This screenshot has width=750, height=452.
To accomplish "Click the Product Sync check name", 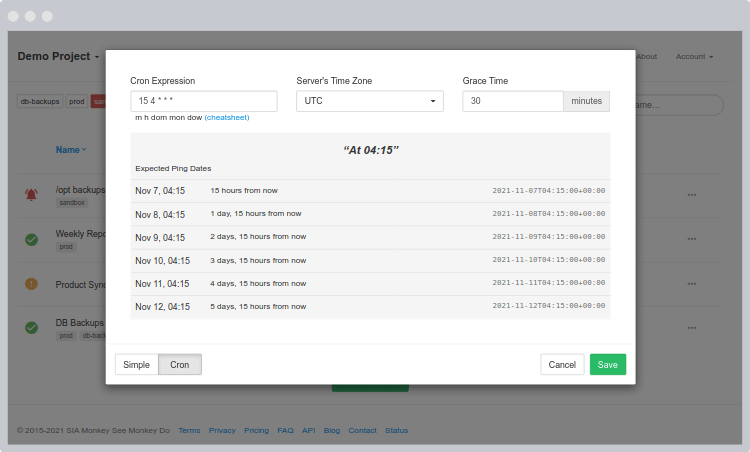I will pyautogui.click(x=80, y=285).
